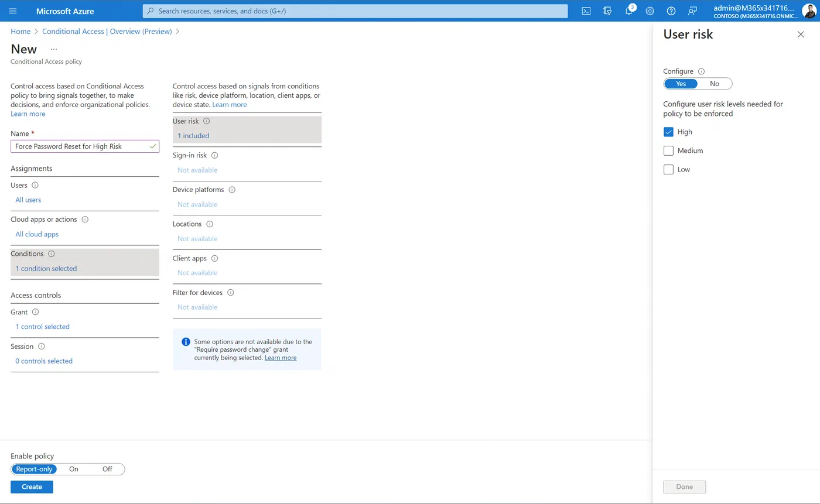Open the Azure portal hamburger menu
820x504 pixels.
[13, 11]
